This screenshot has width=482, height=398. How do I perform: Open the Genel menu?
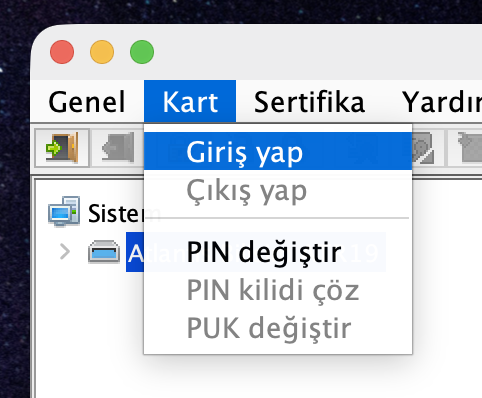pos(87,102)
